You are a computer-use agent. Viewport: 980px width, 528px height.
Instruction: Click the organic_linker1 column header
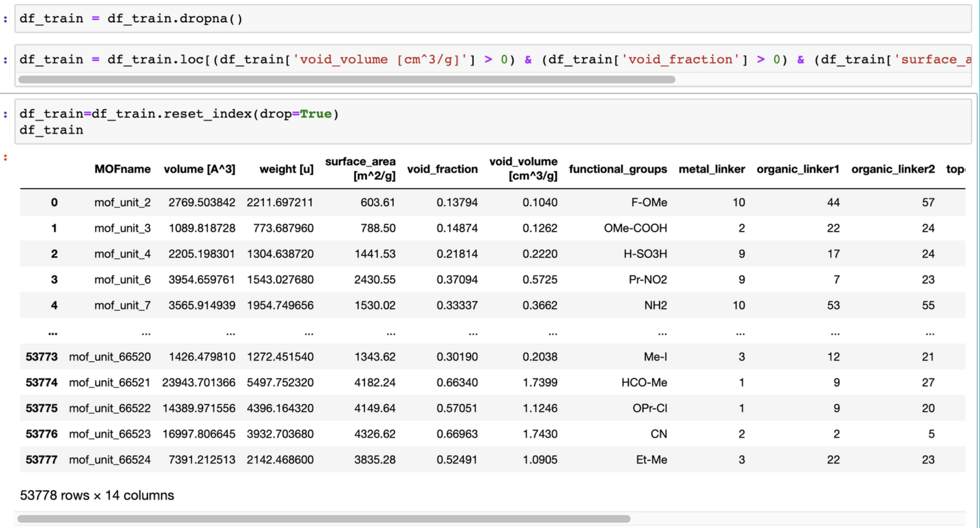coord(798,169)
